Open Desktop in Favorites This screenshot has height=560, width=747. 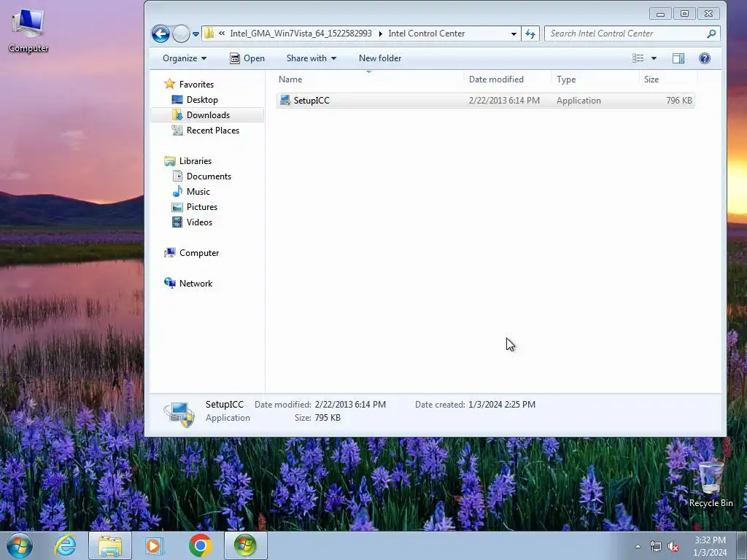click(x=202, y=99)
